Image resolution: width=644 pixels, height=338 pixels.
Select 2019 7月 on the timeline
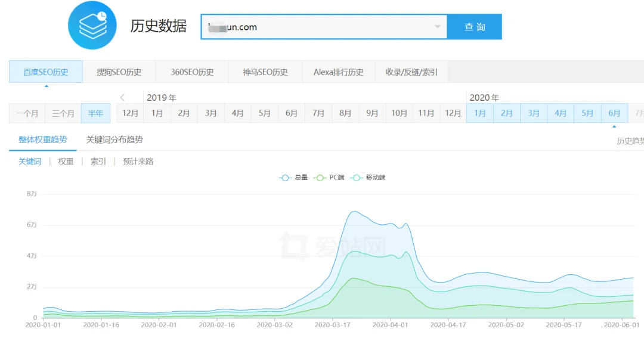318,113
